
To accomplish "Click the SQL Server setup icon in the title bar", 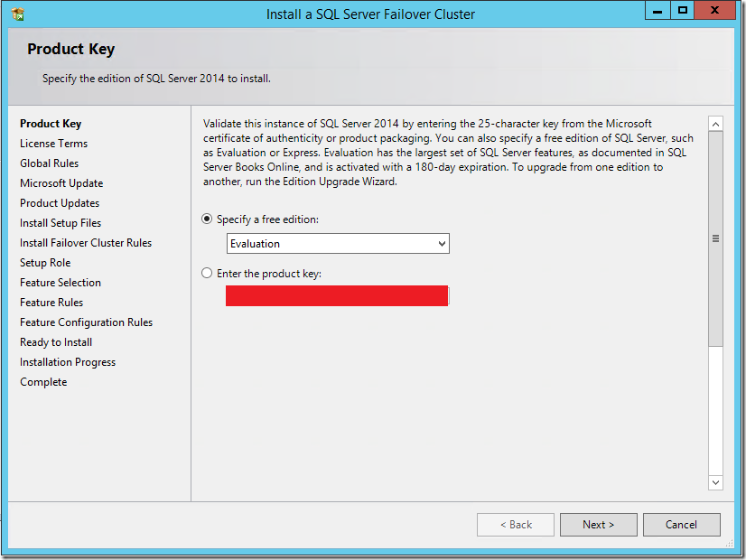I will (x=18, y=14).
